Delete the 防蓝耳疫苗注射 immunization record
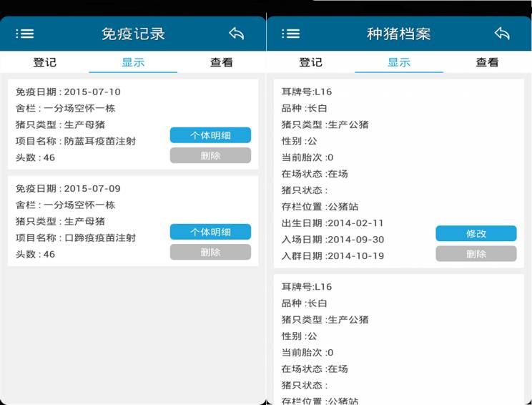 pyautogui.click(x=211, y=155)
